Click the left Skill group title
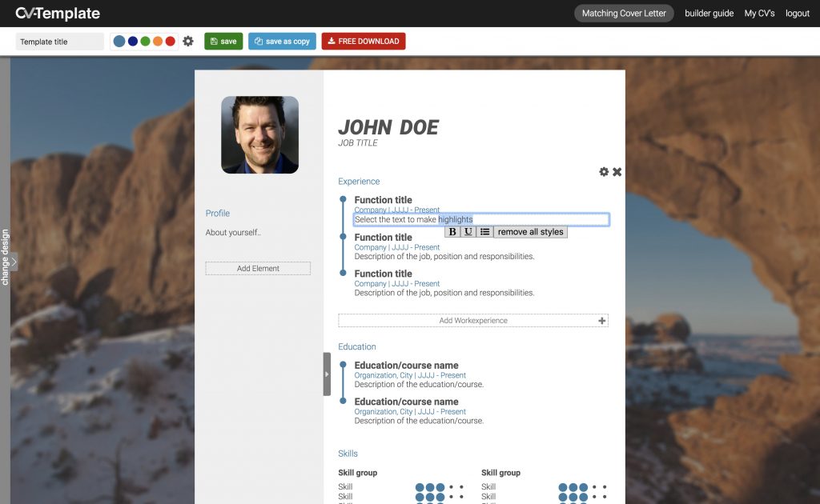The width and height of the screenshot is (820, 504). coord(358,473)
